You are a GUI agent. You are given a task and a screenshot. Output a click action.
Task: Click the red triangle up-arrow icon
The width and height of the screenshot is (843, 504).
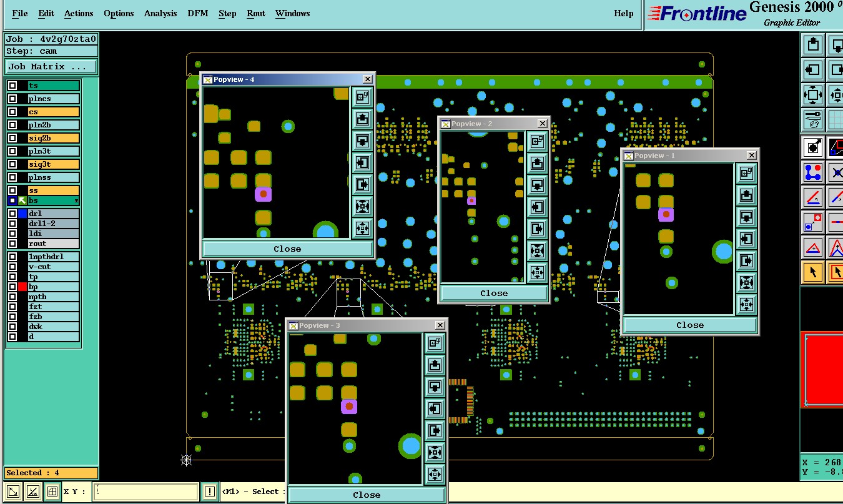812,247
